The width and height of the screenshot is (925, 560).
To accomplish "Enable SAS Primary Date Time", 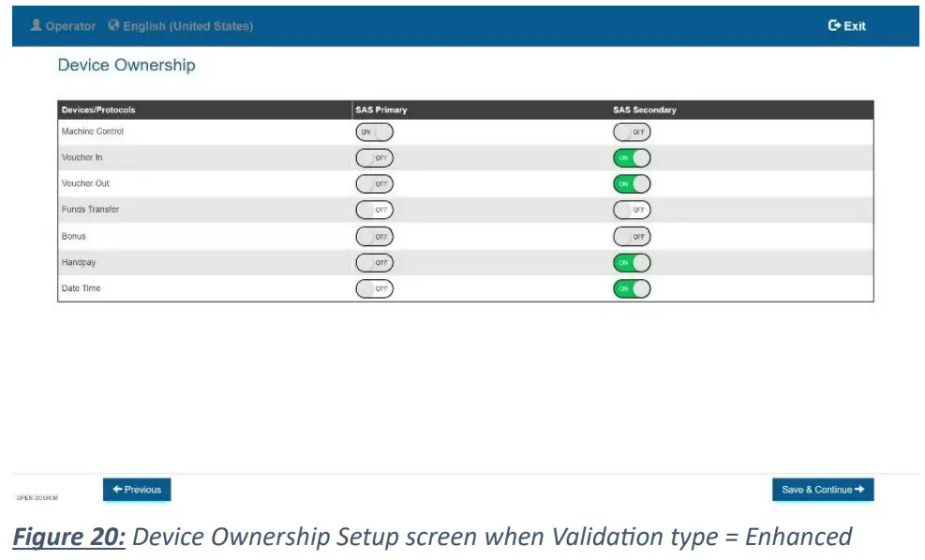I will (x=374, y=288).
